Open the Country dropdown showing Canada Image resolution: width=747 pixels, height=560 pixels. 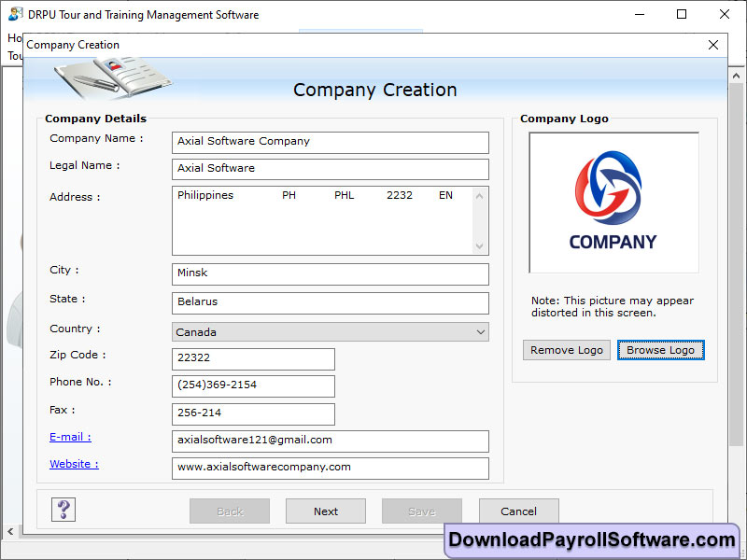pos(331,332)
